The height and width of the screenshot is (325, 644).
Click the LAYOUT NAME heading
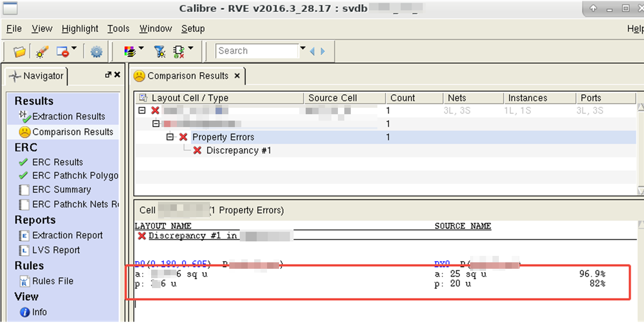(x=163, y=226)
